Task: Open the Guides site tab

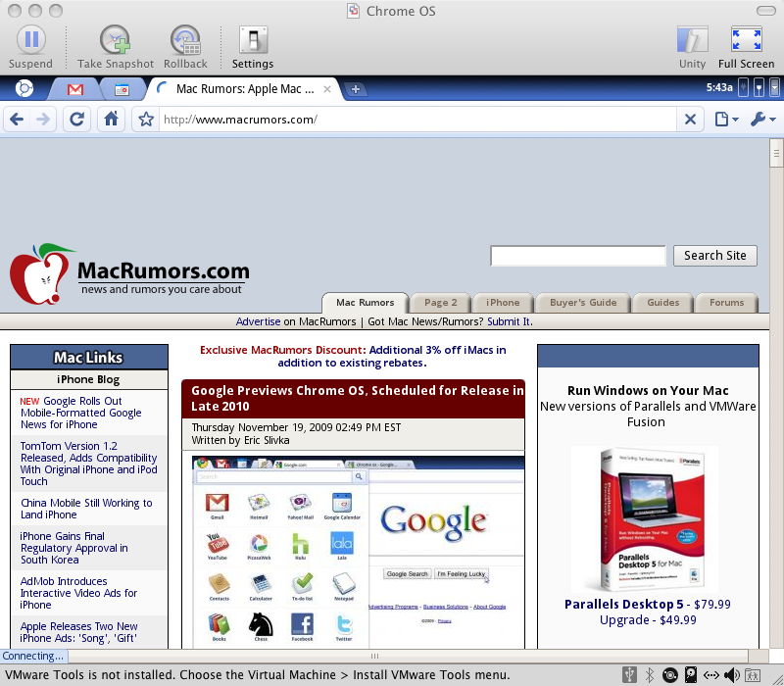Action: coord(663,303)
